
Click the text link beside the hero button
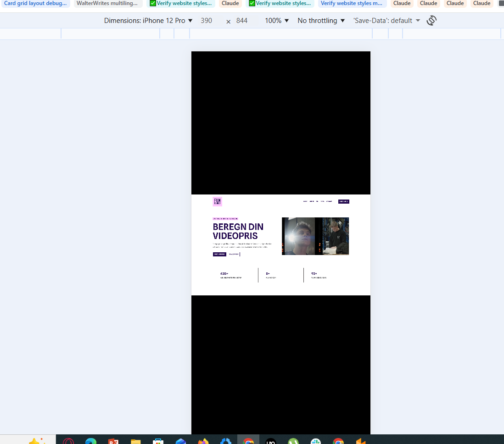[x=234, y=254]
